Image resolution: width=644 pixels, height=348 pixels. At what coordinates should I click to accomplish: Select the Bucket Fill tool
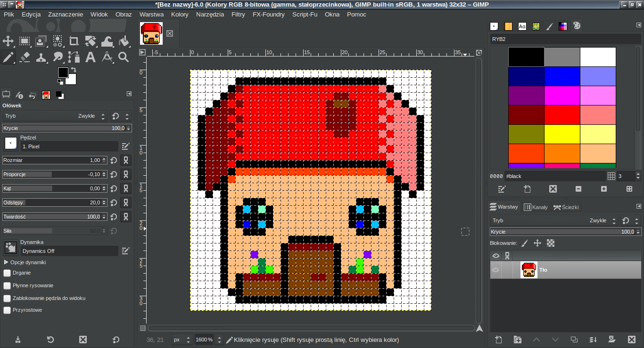[124, 41]
